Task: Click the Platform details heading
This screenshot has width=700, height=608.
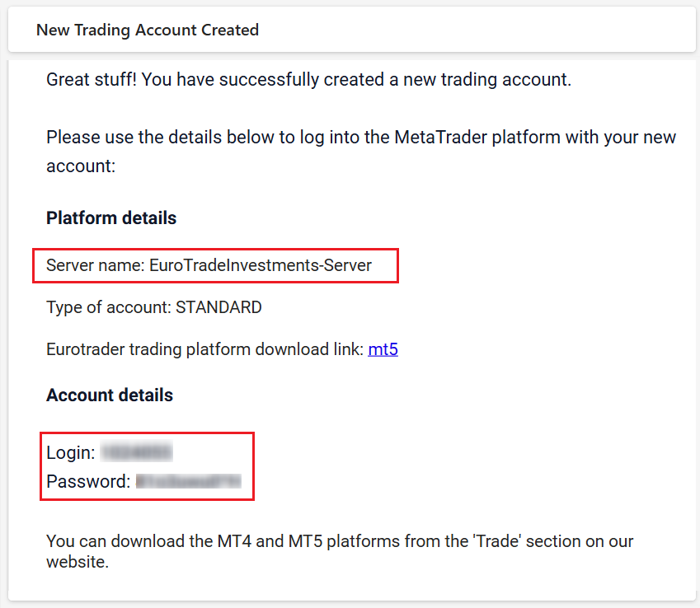Action: (111, 218)
